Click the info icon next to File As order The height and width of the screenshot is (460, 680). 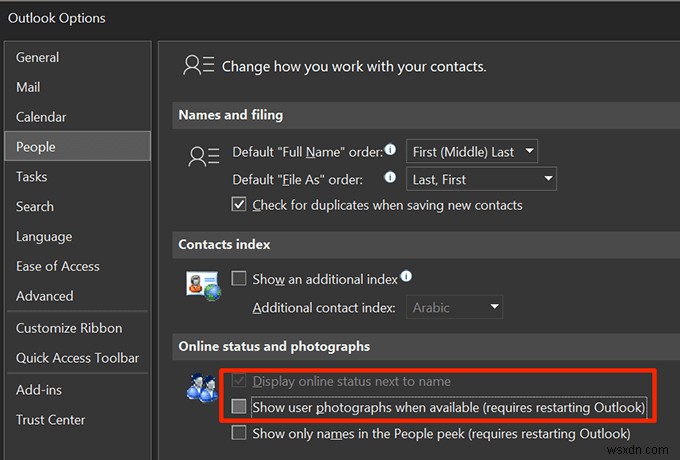390,177
